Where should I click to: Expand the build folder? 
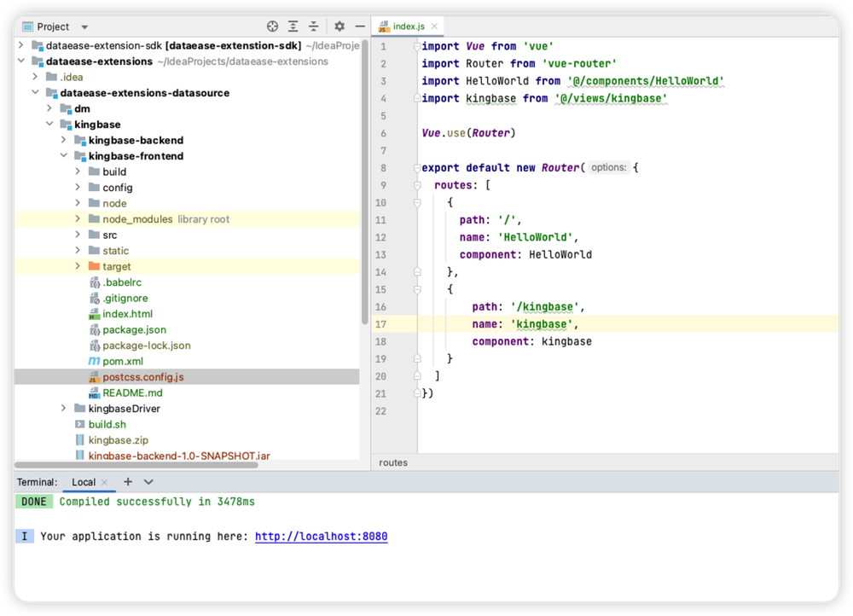click(x=78, y=171)
